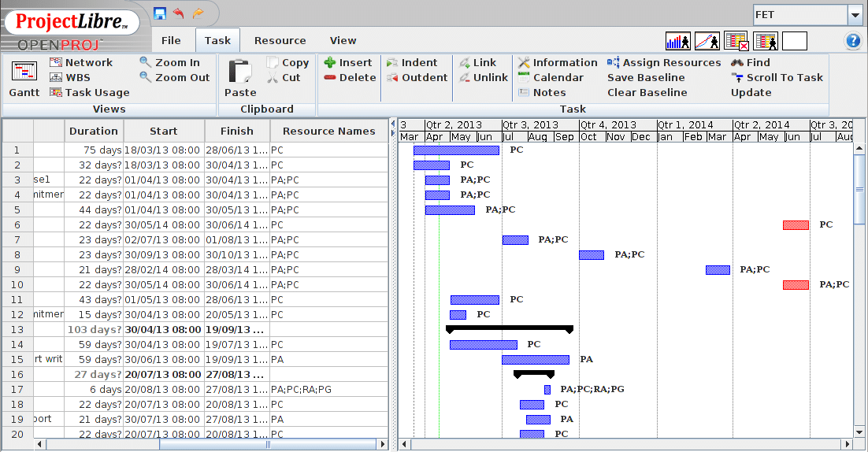The width and height of the screenshot is (868, 452).
Task: Open the FET project dropdown
Action: coord(855,15)
